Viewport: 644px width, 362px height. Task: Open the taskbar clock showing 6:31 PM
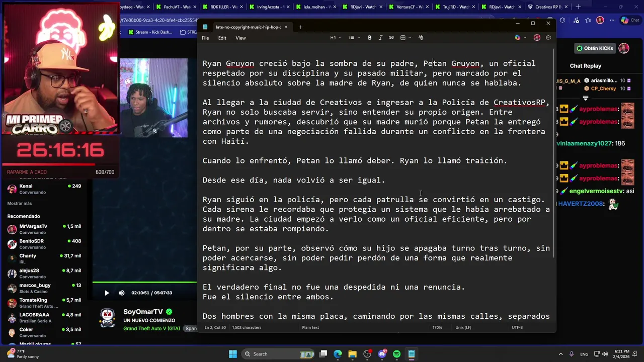(x=622, y=354)
